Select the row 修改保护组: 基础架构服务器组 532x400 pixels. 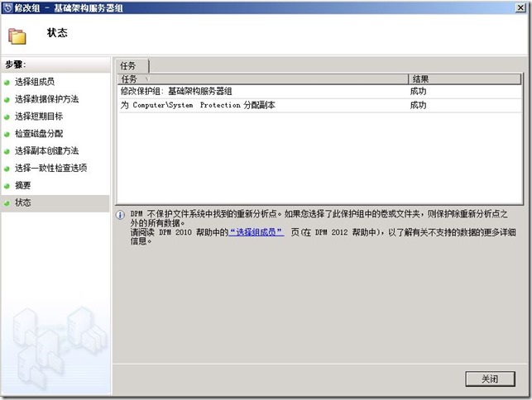[319, 91]
